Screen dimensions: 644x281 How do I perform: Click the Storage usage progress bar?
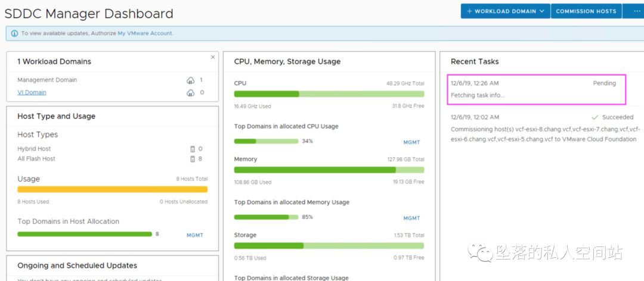click(x=329, y=246)
